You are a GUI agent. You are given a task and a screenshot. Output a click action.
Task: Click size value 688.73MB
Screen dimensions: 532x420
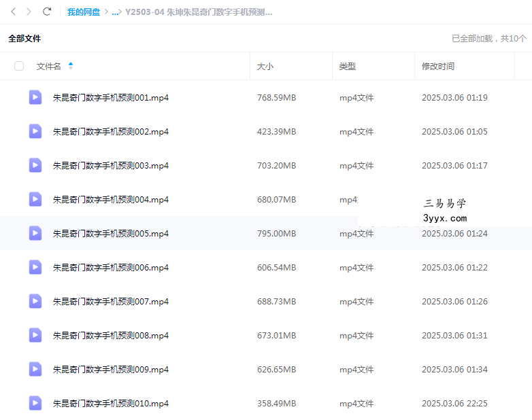pos(276,301)
